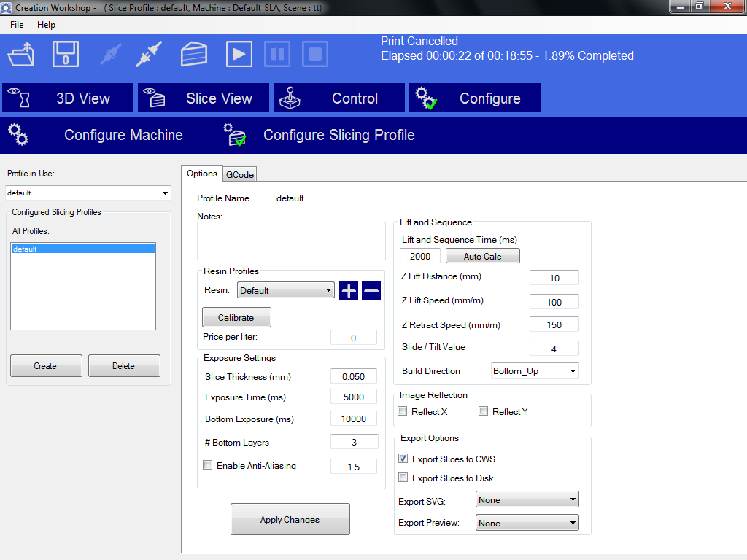The width and height of the screenshot is (747, 560).
Task: Click the Apply Changes button
Action: tap(290, 519)
